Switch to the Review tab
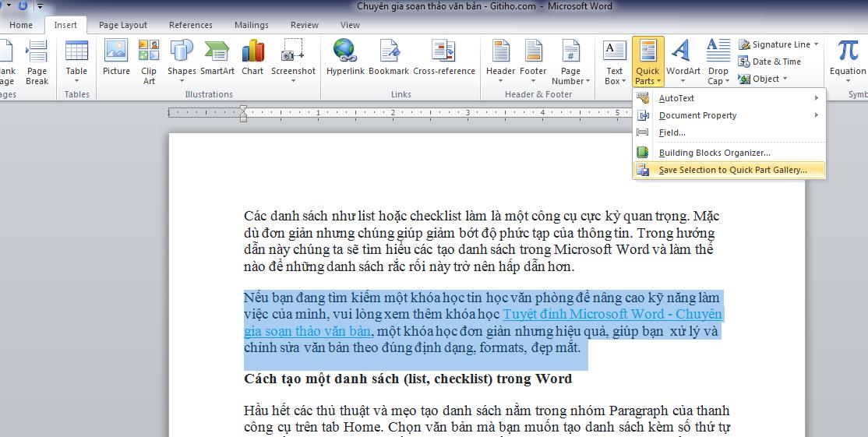The height and width of the screenshot is (437, 868). tap(305, 25)
